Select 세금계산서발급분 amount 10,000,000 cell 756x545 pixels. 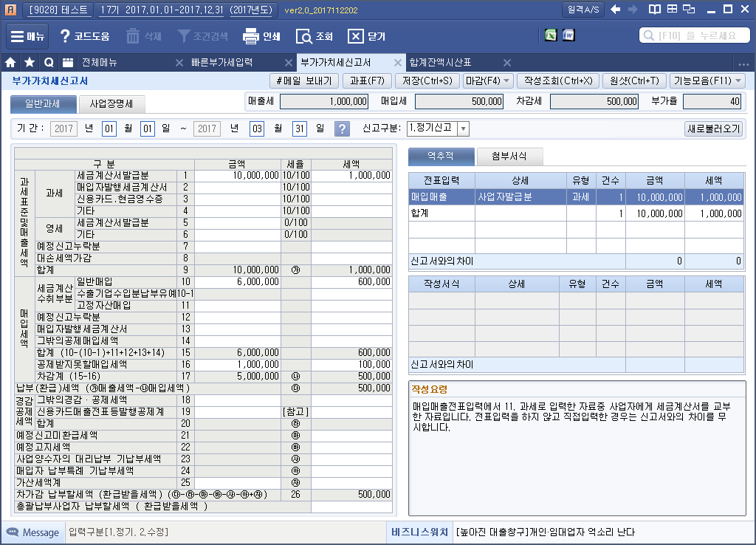pos(237,176)
